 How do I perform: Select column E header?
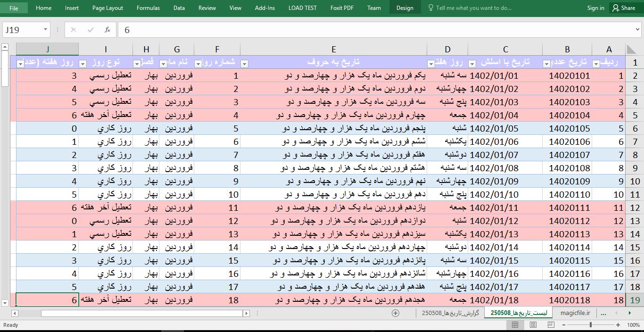pos(333,49)
